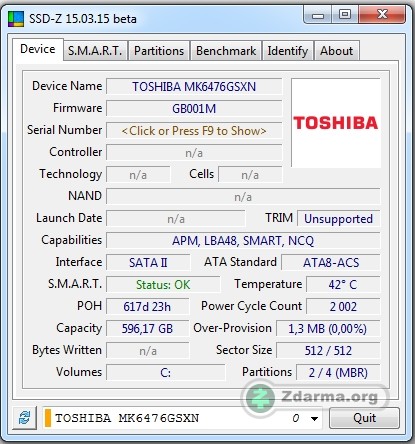Open the About tab
Screen dimensions: 415x444
pyautogui.click(x=337, y=51)
